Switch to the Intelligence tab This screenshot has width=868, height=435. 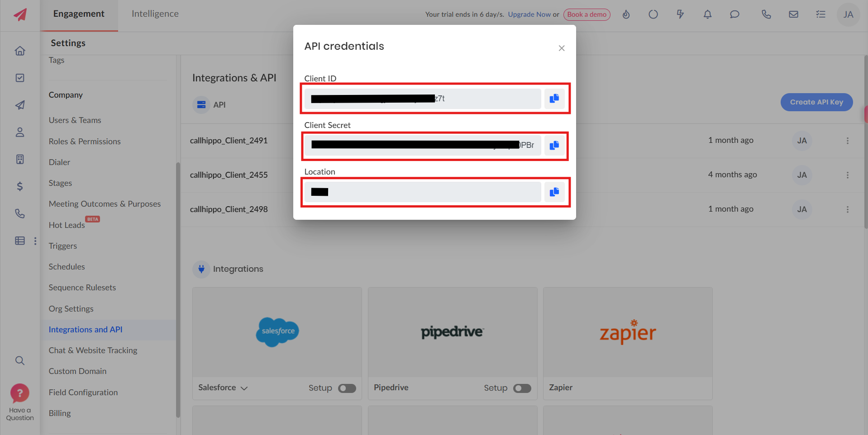pyautogui.click(x=155, y=14)
